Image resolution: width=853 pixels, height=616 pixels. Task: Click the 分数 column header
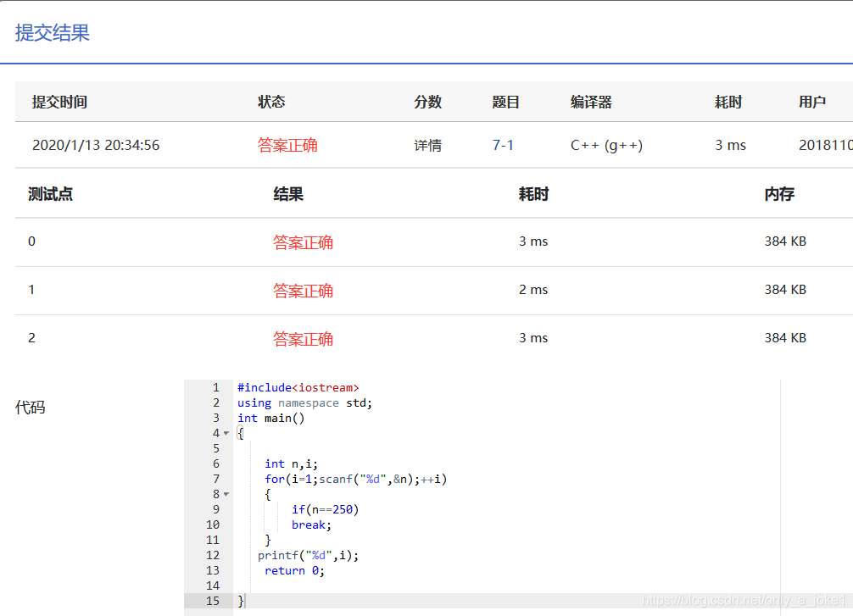[427, 102]
